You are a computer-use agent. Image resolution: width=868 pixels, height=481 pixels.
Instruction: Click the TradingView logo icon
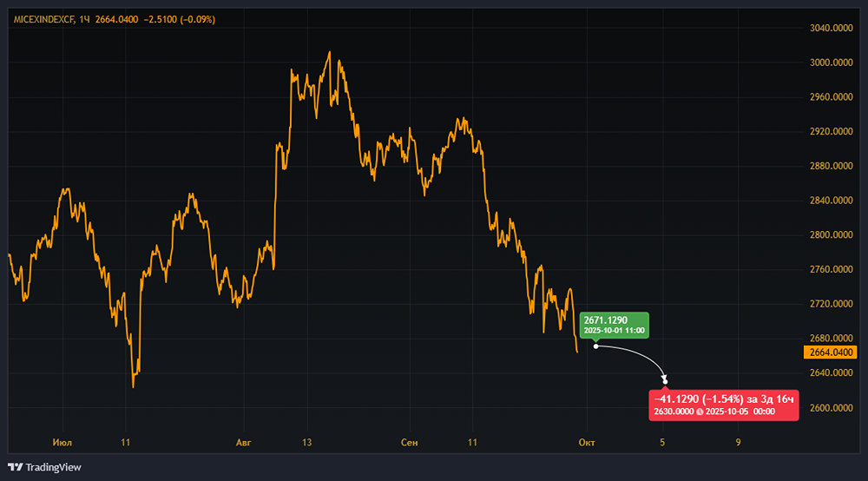click(x=15, y=467)
